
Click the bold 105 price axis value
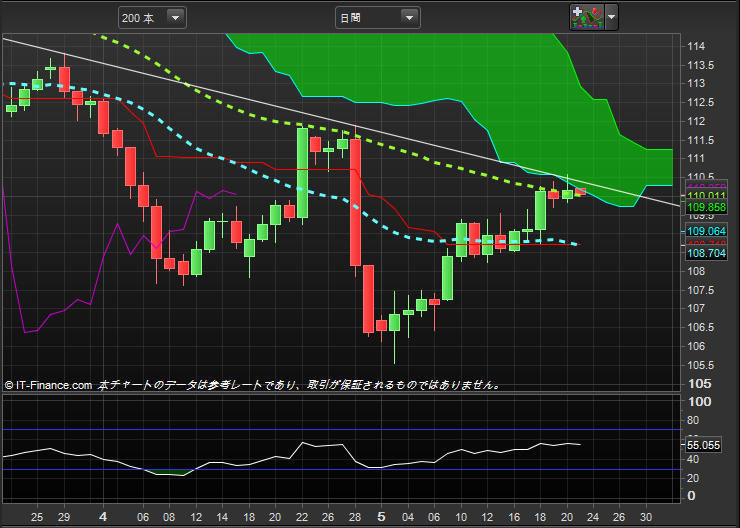pos(699,384)
